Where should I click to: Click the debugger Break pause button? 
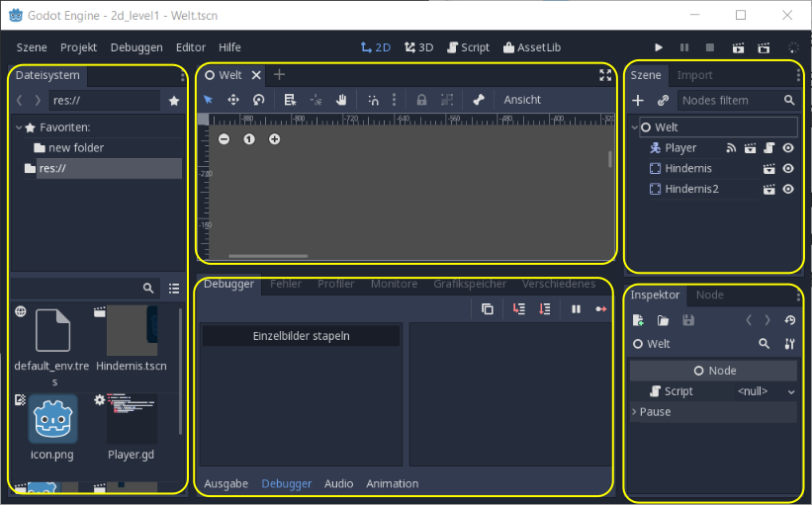click(576, 309)
